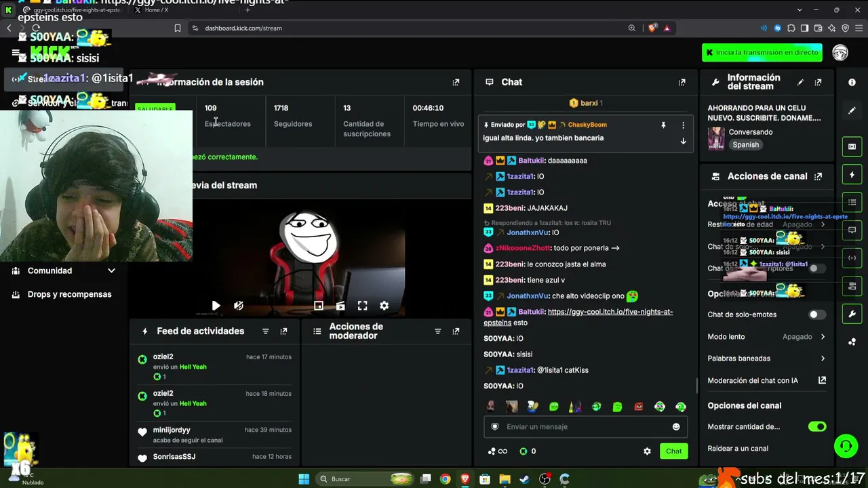Open the wrench tools sidebar icon
Image resolution: width=868 pixels, height=488 pixels.
[x=852, y=314]
